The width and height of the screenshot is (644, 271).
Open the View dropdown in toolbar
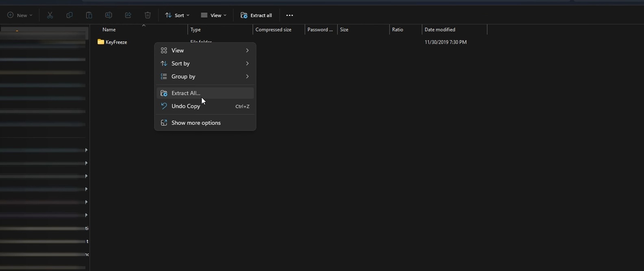(214, 15)
